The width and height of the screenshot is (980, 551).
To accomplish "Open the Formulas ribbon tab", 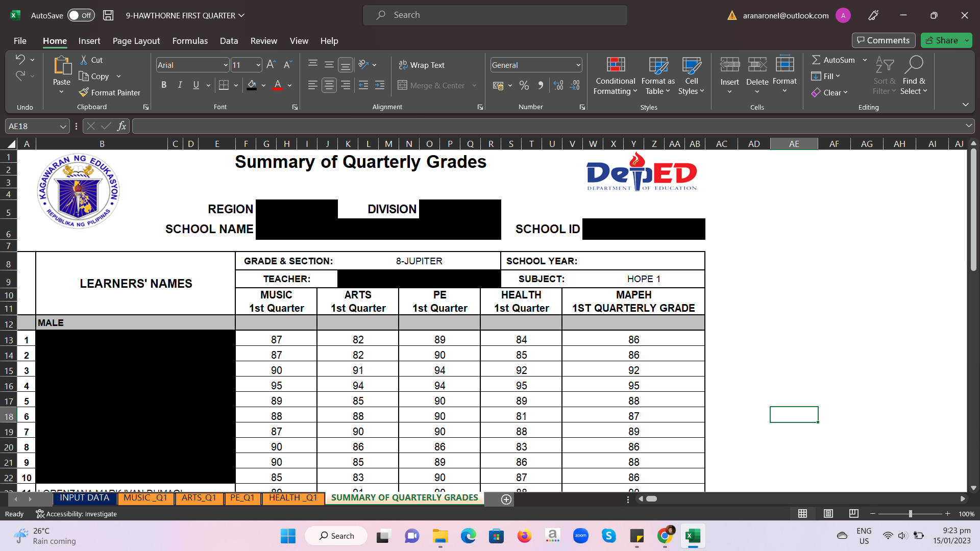I will pos(190,41).
